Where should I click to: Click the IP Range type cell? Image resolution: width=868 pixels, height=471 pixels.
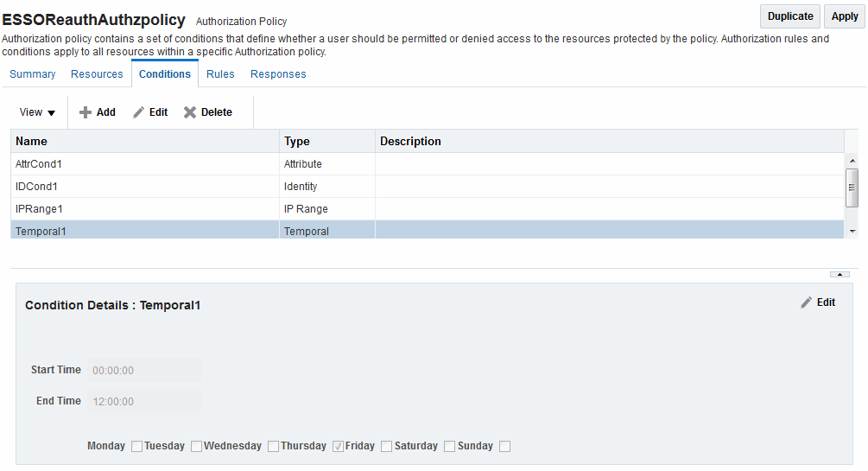[327, 209]
